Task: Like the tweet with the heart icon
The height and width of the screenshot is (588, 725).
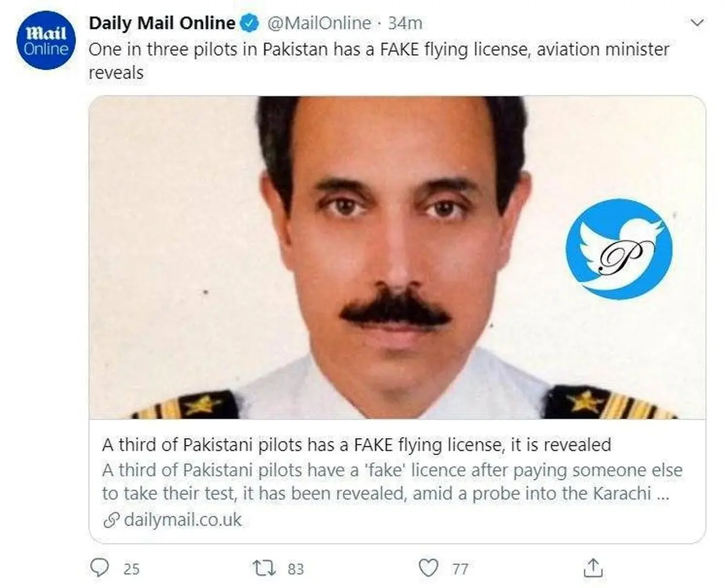Action: (x=428, y=568)
